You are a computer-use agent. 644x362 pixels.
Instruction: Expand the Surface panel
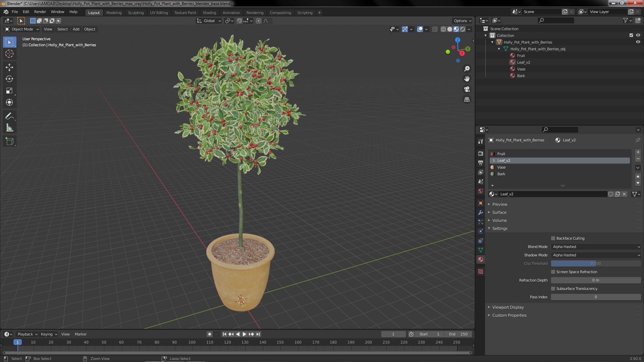(499, 212)
